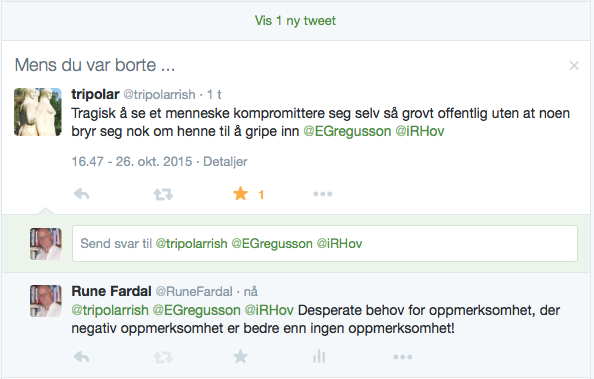Viewport: 594px width, 379px height.
Task: Open @EGregusson mention in tripolar's tweet
Action: (347, 131)
